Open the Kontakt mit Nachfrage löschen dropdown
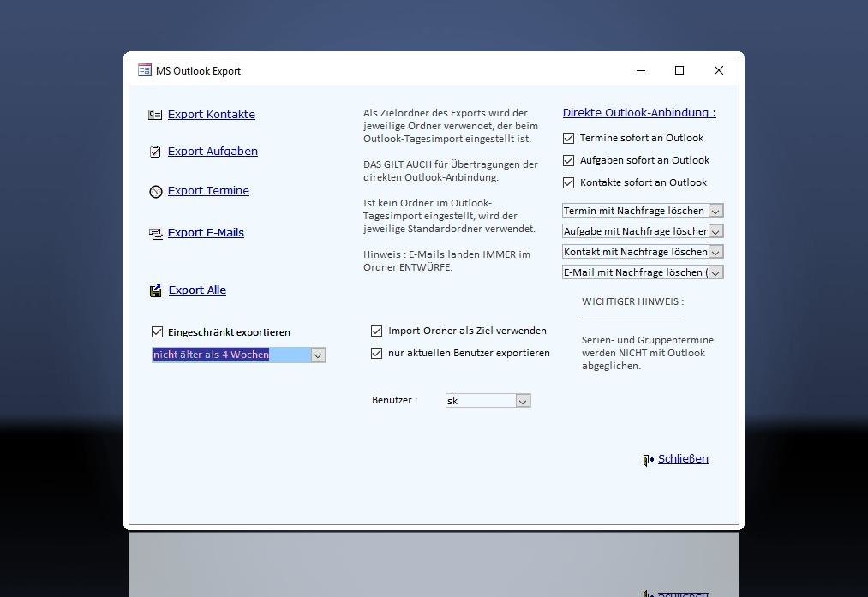The width and height of the screenshot is (868, 597). click(x=715, y=253)
